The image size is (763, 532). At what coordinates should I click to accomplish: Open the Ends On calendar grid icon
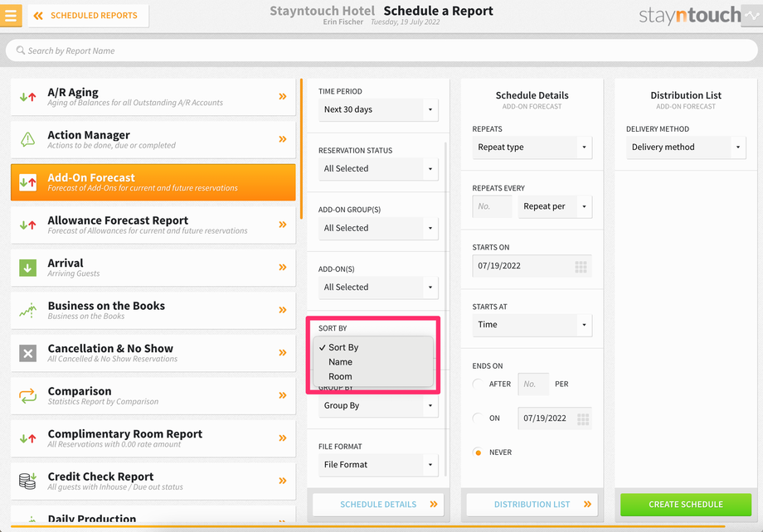coord(583,419)
